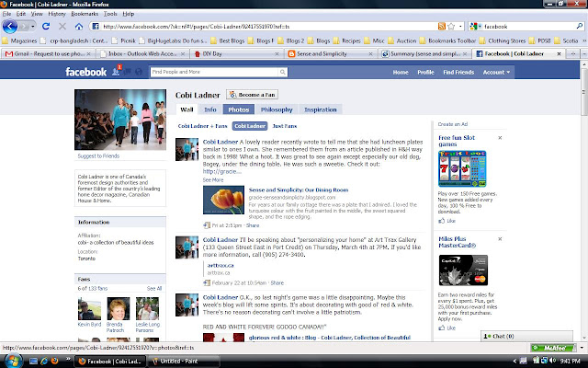The image size is (588, 368).
Task: Click Create an Ad link
Action: coord(453,124)
